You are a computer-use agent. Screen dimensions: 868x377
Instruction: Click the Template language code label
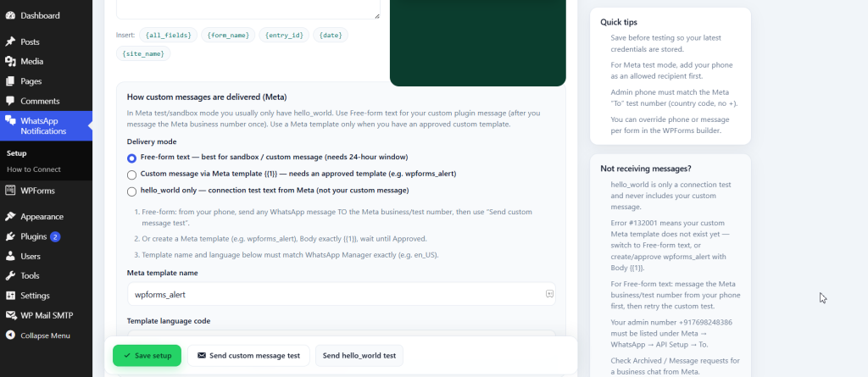pos(169,321)
